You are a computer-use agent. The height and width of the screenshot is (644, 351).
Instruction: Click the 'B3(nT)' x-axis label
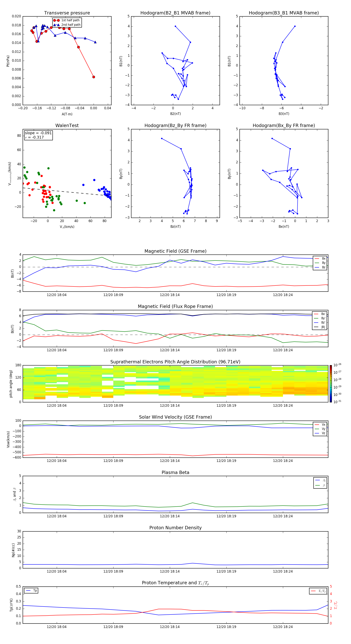click(284, 114)
